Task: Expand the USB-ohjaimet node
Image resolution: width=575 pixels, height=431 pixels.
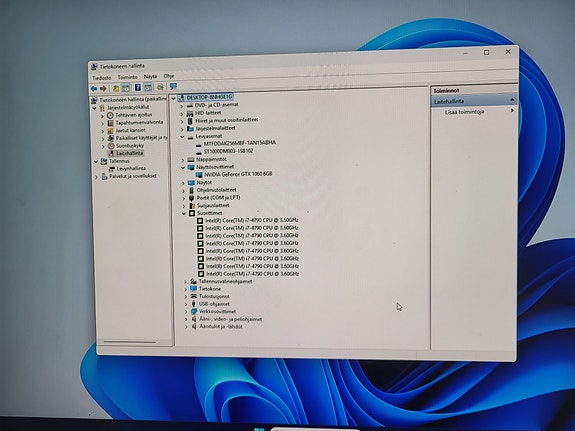Action: [x=186, y=304]
